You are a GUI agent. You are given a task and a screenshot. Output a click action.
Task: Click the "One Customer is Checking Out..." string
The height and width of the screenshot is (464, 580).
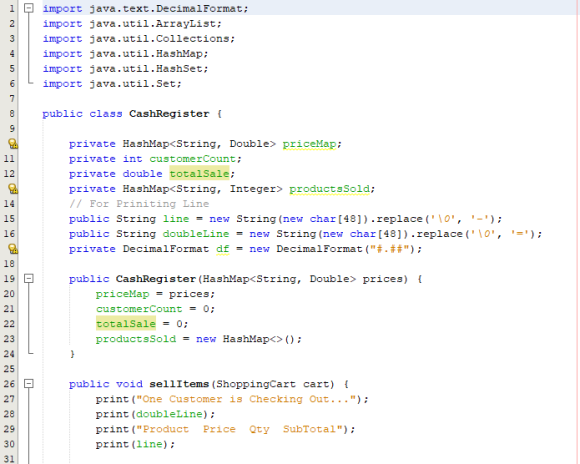pyautogui.click(x=246, y=399)
